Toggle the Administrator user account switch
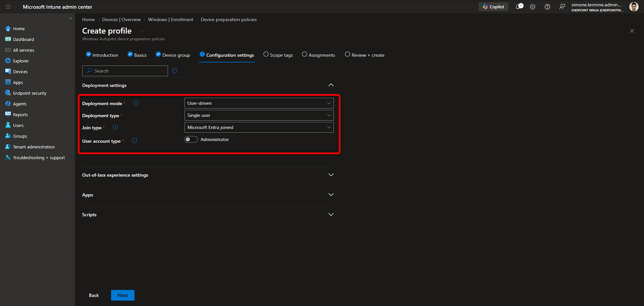This screenshot has width=644, height=306. [191, 139]
